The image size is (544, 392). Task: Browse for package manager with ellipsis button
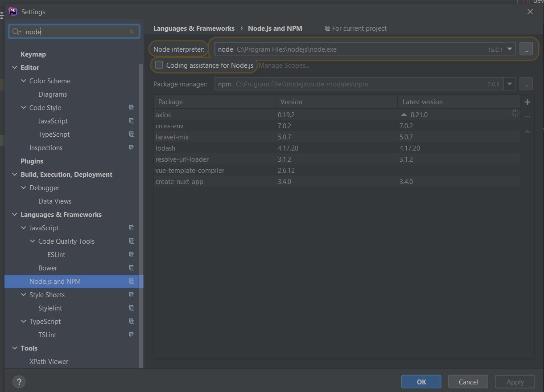(x=526, y=84)
